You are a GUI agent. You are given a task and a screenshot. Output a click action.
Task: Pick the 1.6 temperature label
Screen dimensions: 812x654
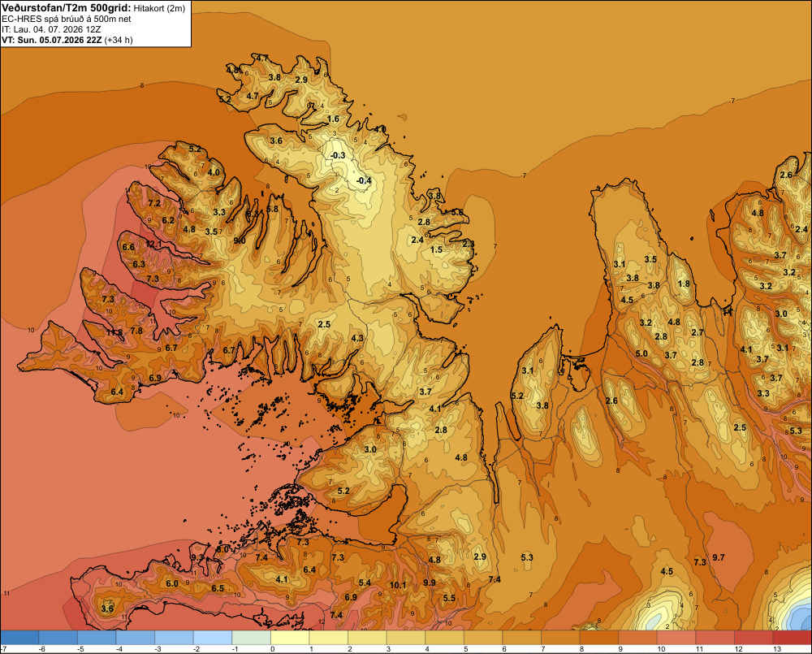(334, 119)
